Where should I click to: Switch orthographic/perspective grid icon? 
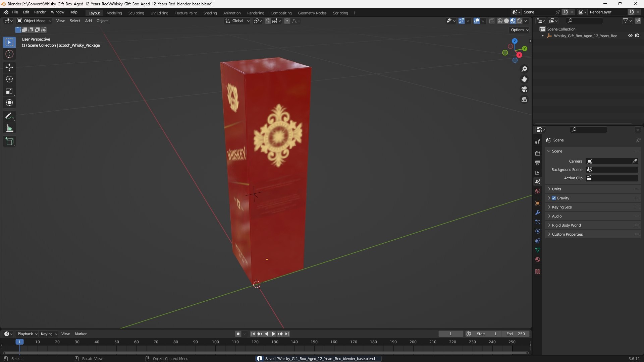pyautogui.click(x=524, y=100)
